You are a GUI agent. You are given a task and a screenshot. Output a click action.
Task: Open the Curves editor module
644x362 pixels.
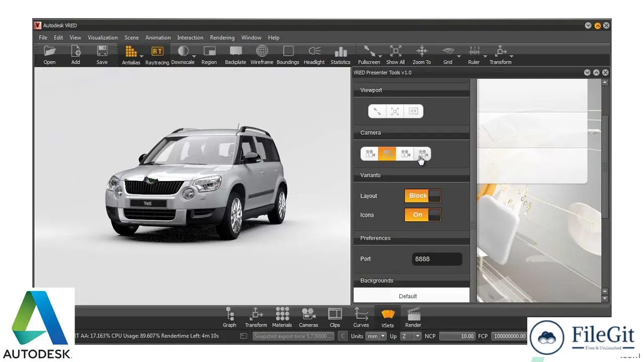click(361, 318)
